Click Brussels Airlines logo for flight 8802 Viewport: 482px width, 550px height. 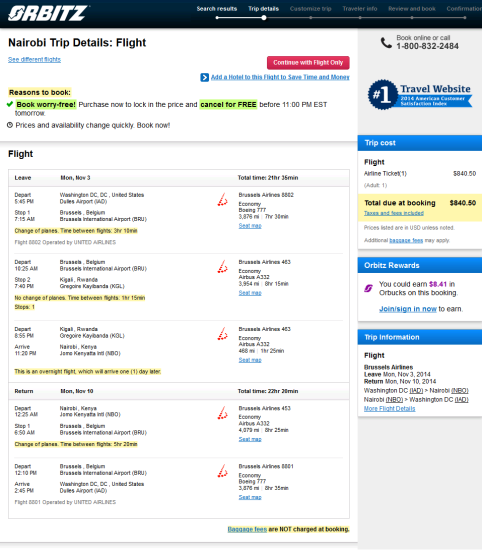[222, 200]
